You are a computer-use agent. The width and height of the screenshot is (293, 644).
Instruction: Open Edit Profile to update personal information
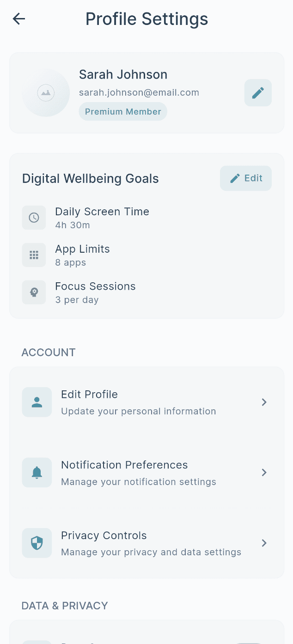coord(139,402)
